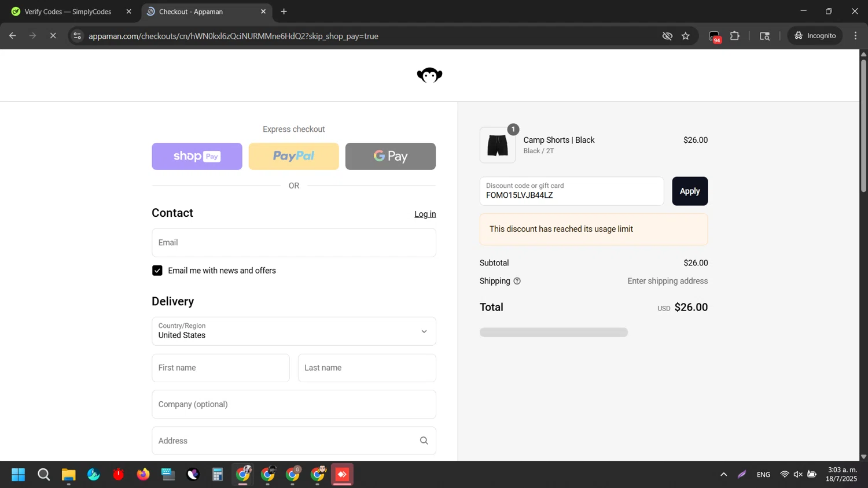
Task: Focus the Email input field
Action: (x=293, y=243)
